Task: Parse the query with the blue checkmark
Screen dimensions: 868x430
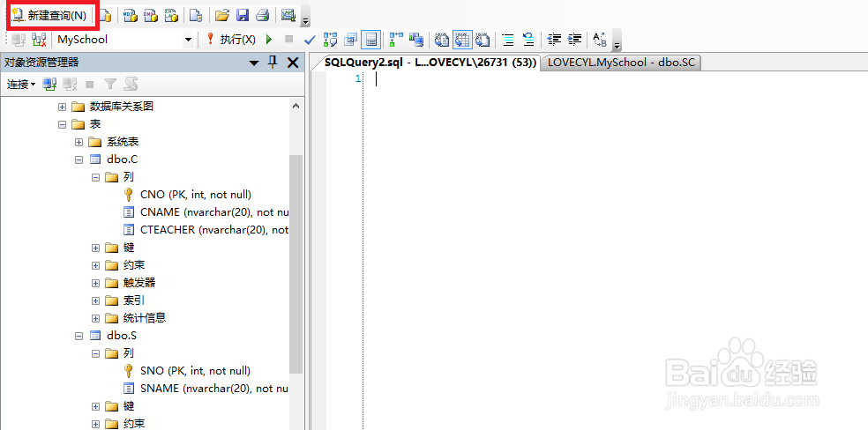Action: point(310,40)
